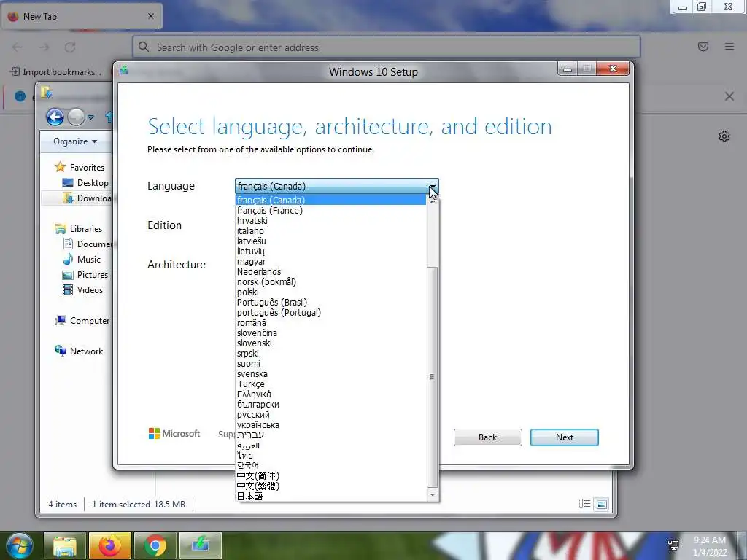Choose srpski from the language list
The height and width of the screenshot is (560, 747).
(331, 354)
